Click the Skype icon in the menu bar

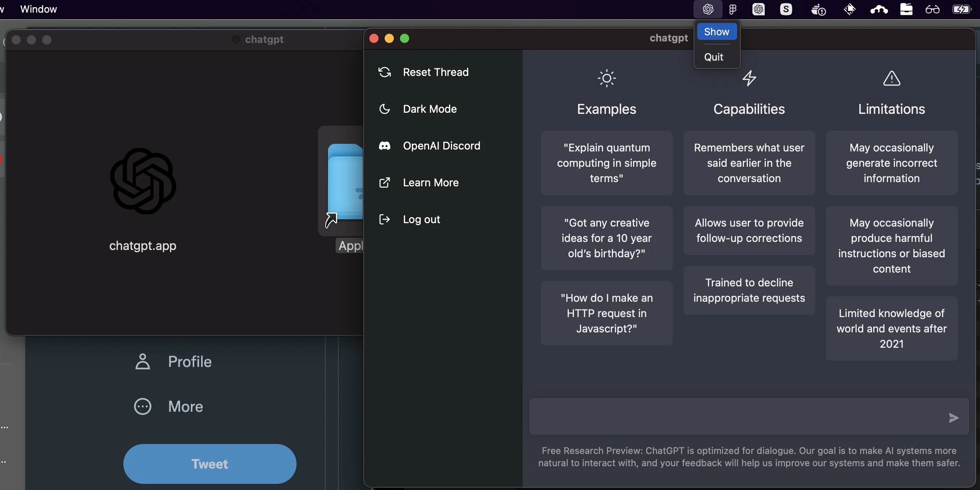pyautogui.click(x=786, y=9)
